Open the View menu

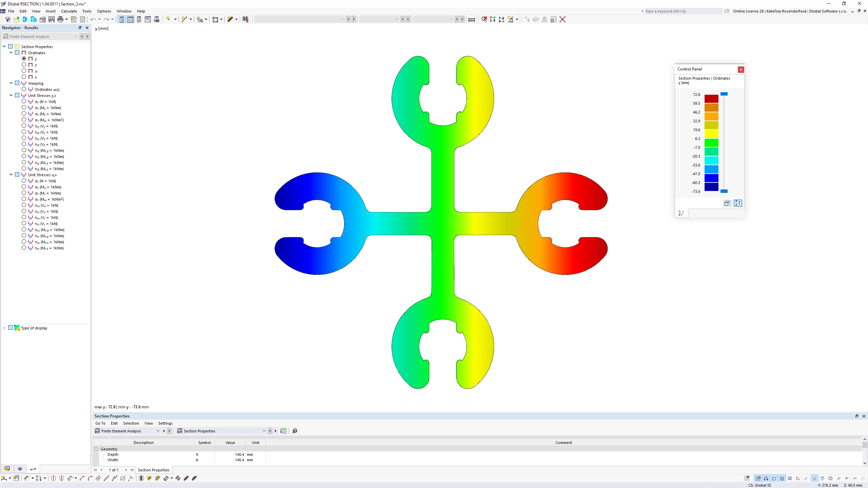36,11
